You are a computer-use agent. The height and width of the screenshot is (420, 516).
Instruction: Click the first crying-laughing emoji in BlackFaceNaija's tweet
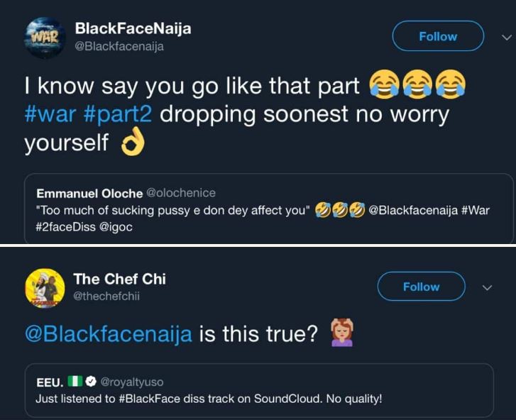[x=384, y=87]
